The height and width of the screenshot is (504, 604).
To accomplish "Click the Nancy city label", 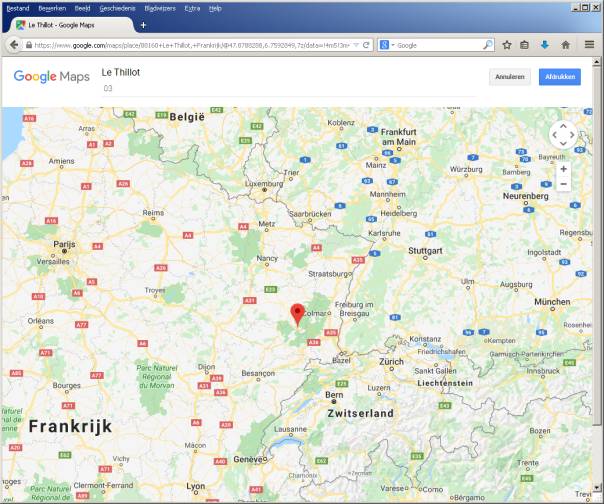I will click(267, 259).
